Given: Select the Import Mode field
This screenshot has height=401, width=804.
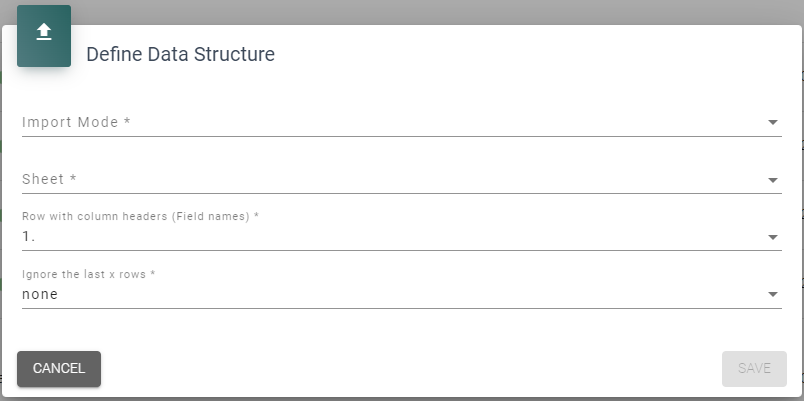Looking at the screenshot, I should click(401, 122).
